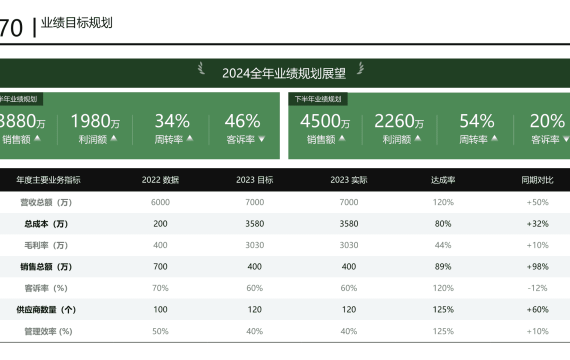Click the 总成本（万）row label
The image size is (570, 360).
click(46, 224)
